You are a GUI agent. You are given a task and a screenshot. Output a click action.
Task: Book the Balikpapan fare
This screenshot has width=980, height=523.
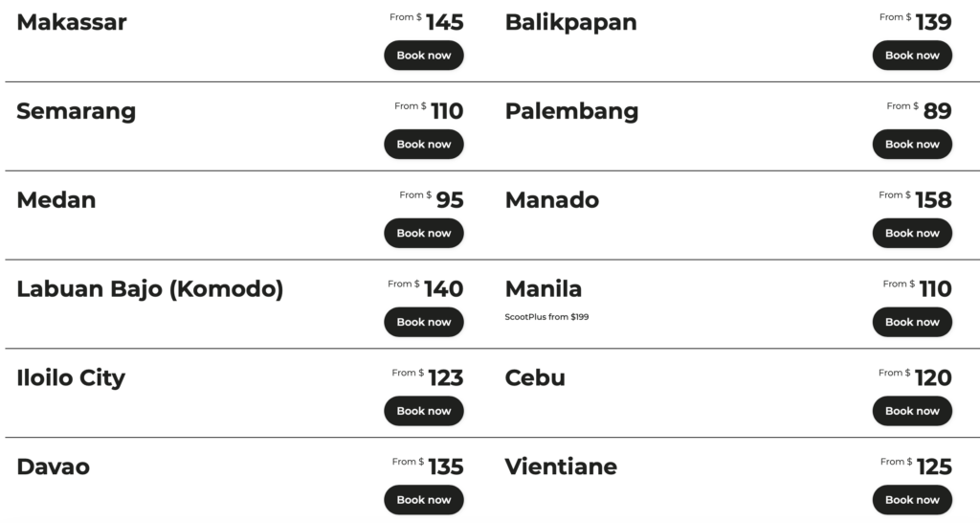[x=911, y=56]
